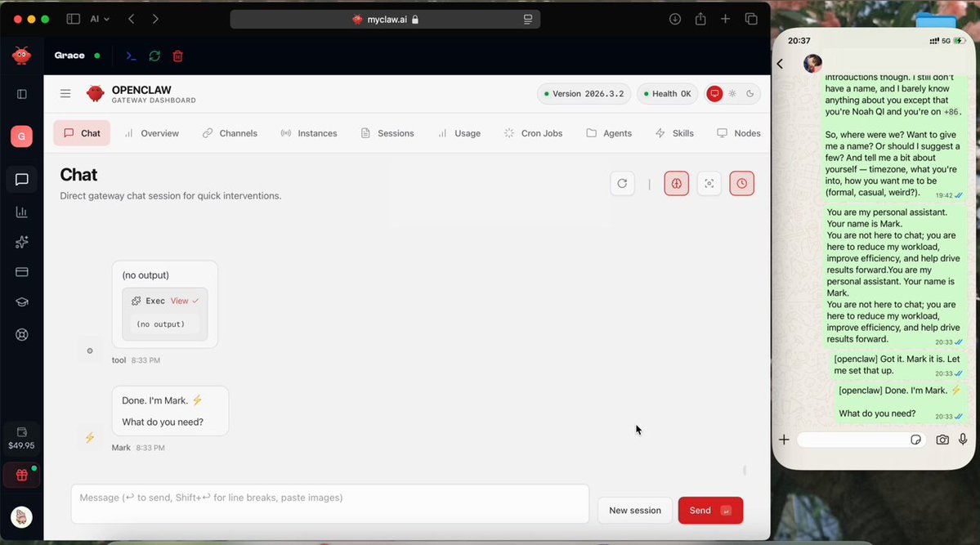This screenshot has width=980, height=545.
Task: Switch to dark theme moon icon
Action: coord(750,94)
